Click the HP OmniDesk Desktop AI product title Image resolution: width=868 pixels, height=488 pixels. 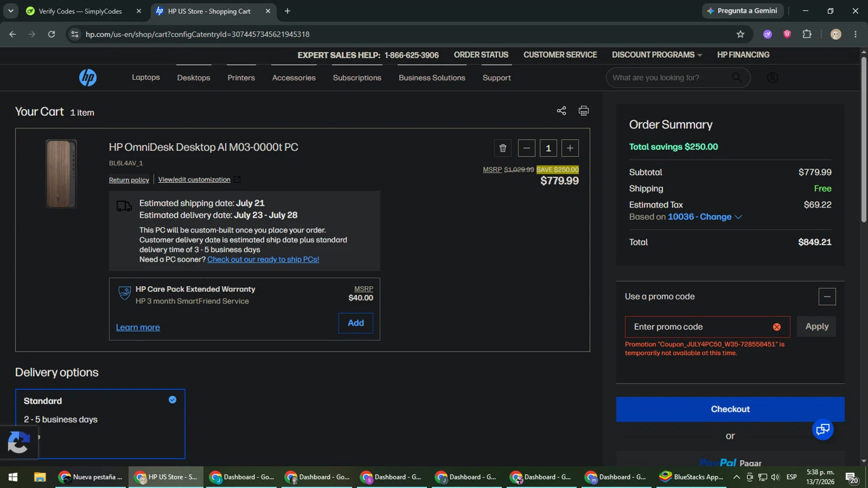204,147
